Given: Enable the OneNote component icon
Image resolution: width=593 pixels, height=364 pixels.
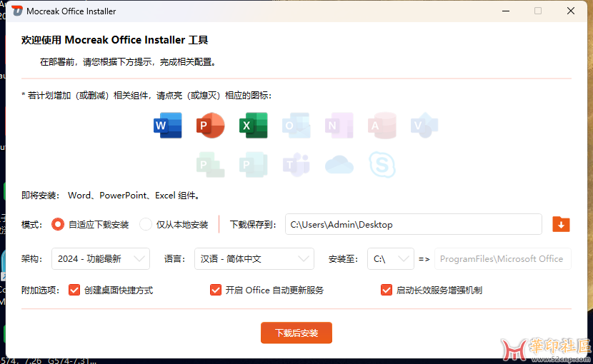Looking at the screenshot, I should coord(339,126).
